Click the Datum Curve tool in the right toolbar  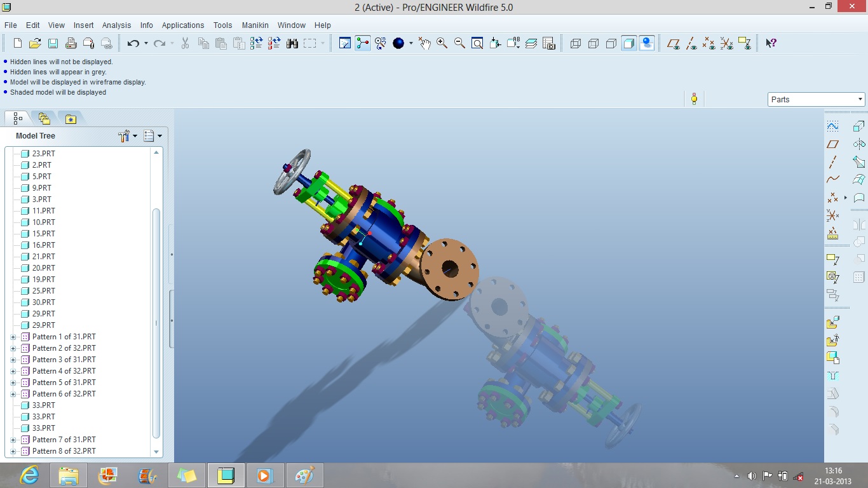point(833,180)
